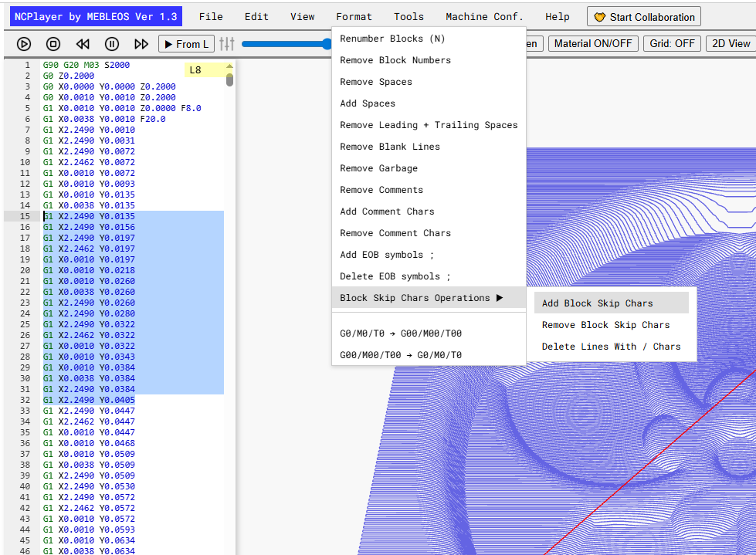Click the Play simulation button
Viewport: 756px width, 555px height.
pos(24,44)
